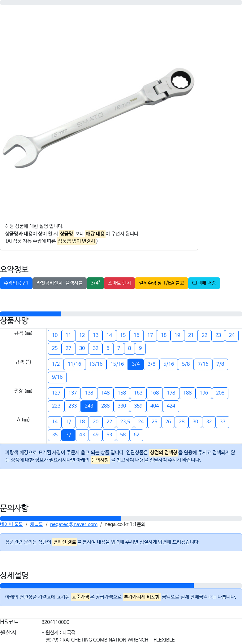Select the 9/16 inch size option
The image size is (242, 644).
coord(57,377)
